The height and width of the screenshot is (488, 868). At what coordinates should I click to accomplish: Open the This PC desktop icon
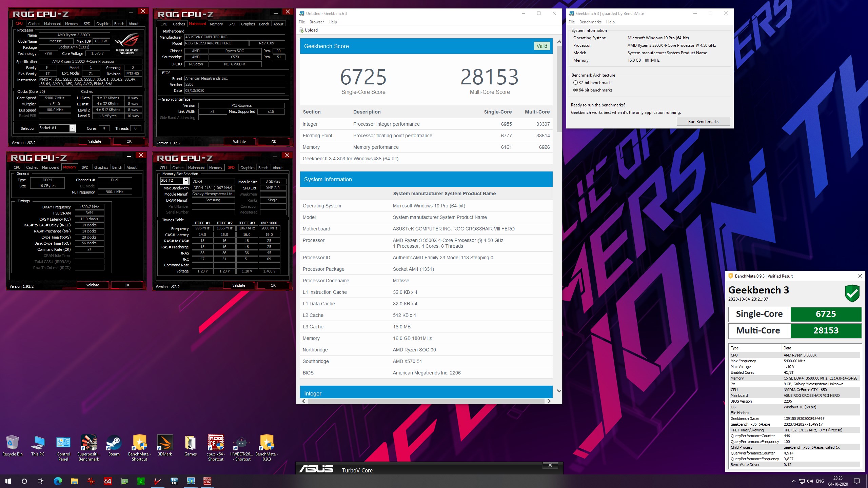click(x=38, y=446)
